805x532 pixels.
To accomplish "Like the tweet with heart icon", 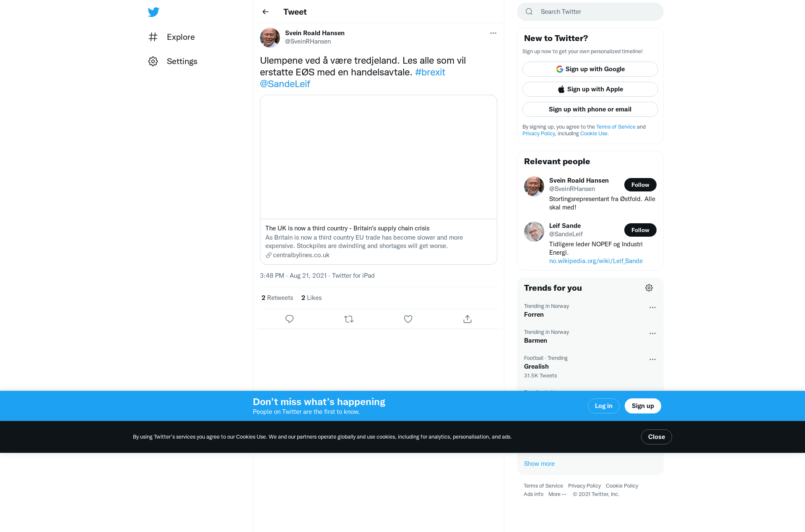I will (x=408, y=319).
